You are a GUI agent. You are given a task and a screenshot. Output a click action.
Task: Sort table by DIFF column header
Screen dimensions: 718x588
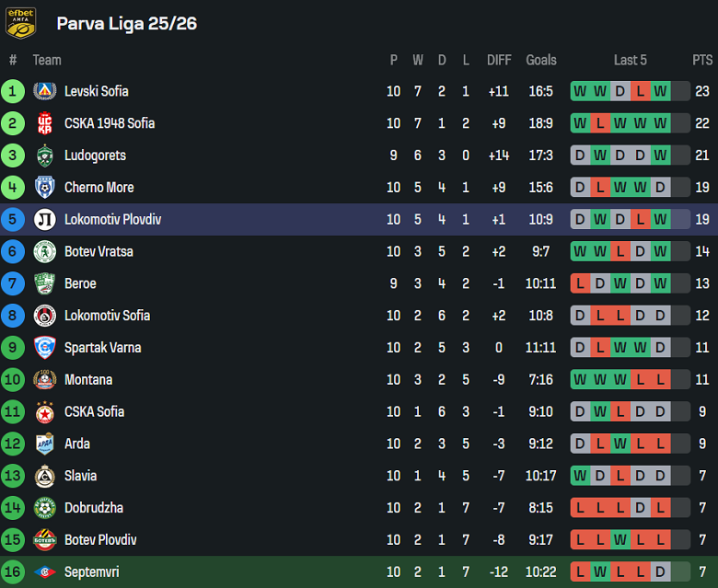[499, 60]
